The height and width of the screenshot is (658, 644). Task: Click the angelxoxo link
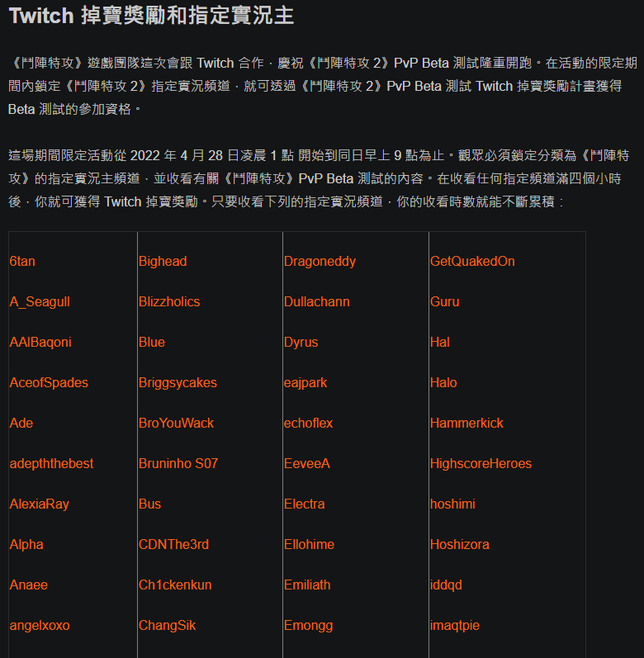tap(40, 625)
